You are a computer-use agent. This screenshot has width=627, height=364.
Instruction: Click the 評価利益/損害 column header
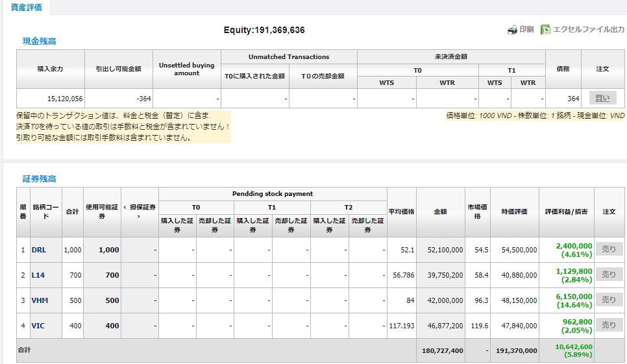(x=567, y=212)
